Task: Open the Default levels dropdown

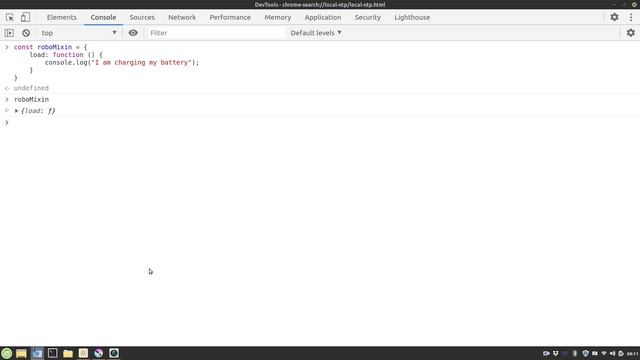Action: [x=316, y=33]
